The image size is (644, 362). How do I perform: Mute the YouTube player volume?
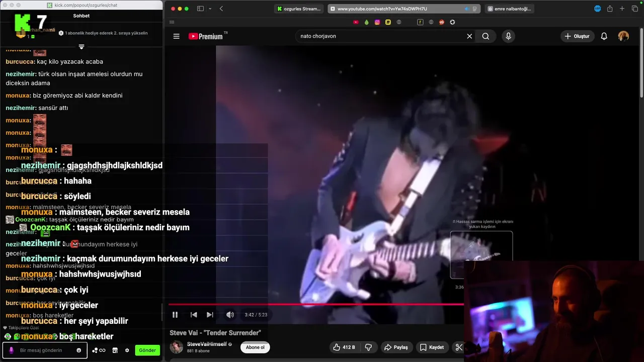230,315
